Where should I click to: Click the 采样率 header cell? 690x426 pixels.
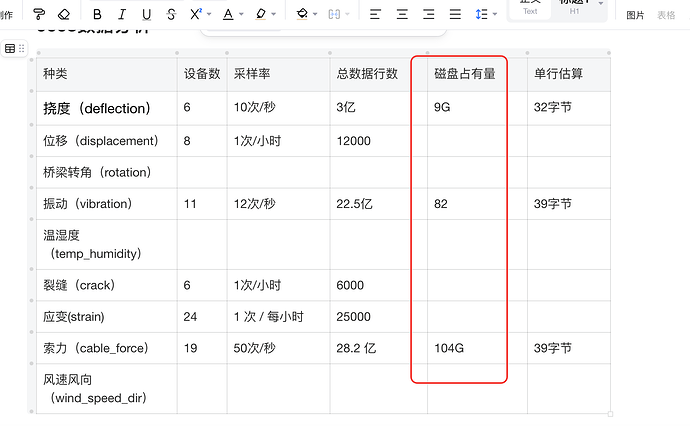click(x=279, y=74)
